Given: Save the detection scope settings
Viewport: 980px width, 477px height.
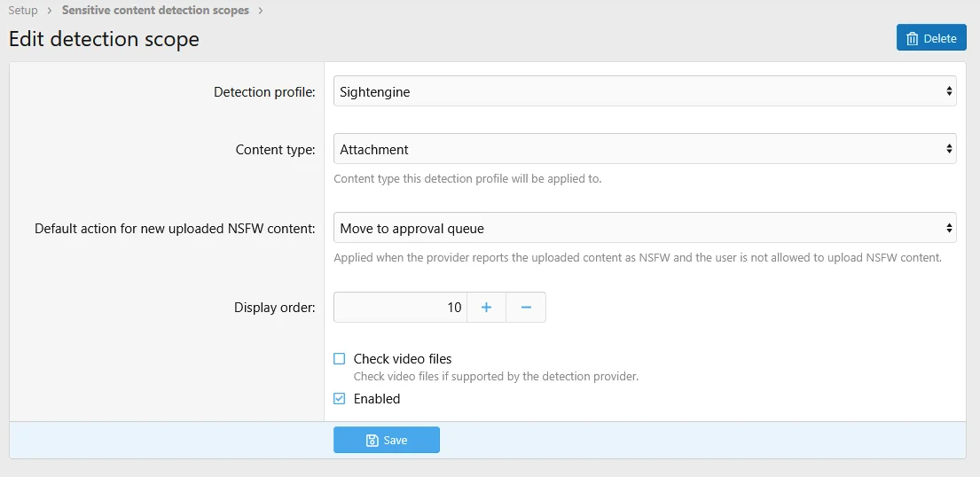Looking at the screenshot, I should [x=387, y=440].
